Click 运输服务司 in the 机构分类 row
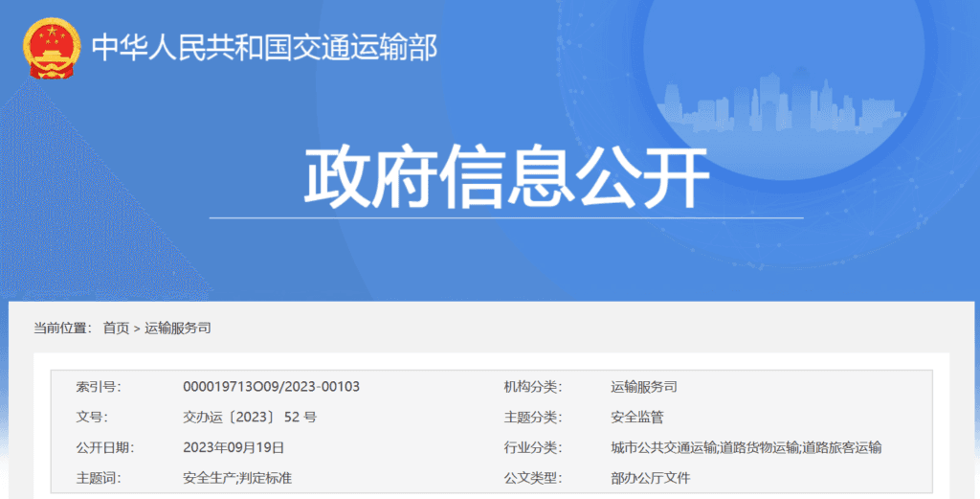 click(x=643, y=387)
